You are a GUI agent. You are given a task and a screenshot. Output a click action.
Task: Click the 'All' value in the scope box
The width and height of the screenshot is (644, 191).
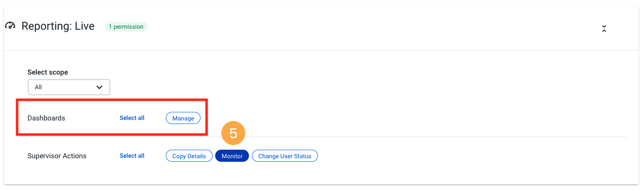(x=38, y=87)
